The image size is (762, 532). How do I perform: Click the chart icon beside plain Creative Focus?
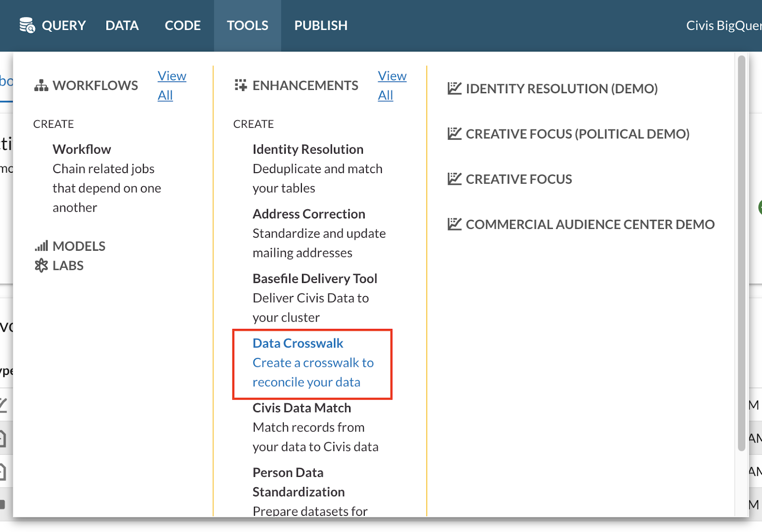[x=455, y=179]
